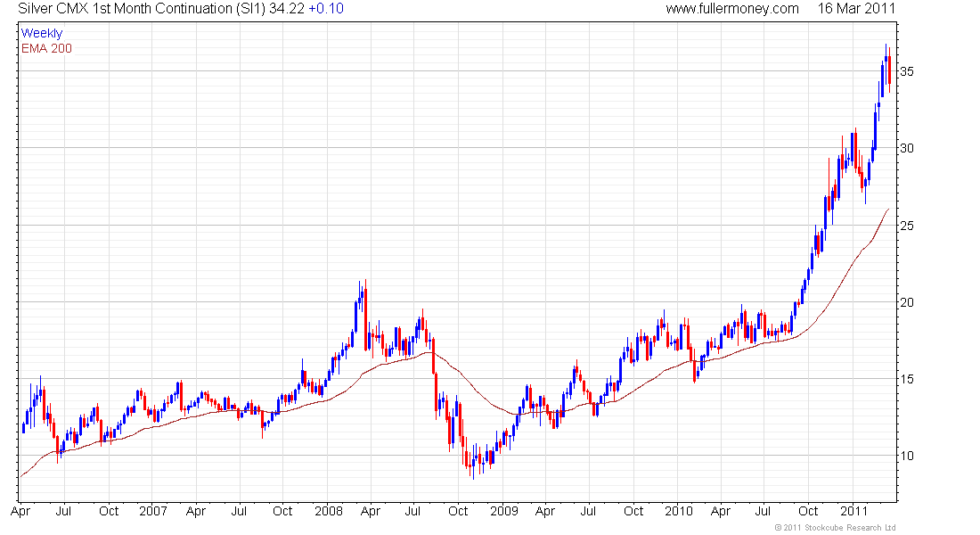Click the 35 price axis label
This screenshot has width=980, height=535.
906,71
